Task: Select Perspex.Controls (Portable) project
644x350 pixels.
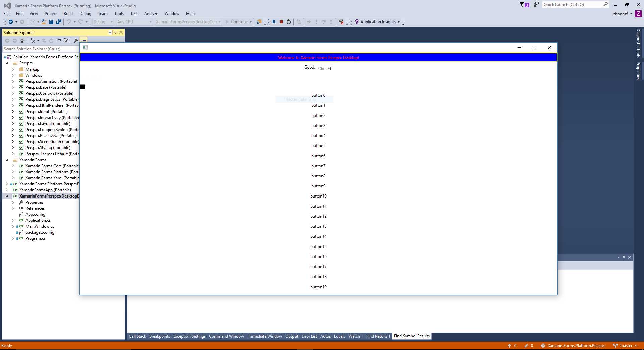Action: (49, 93)
